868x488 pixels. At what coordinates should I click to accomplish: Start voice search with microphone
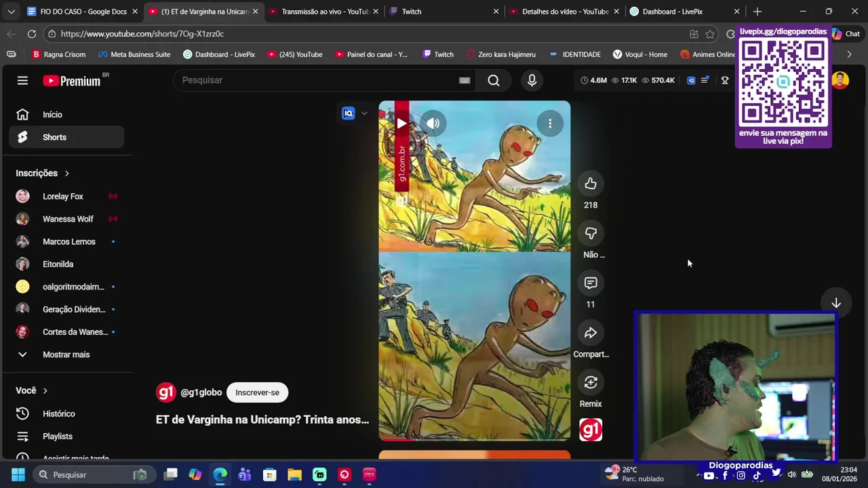coord(532,81)
